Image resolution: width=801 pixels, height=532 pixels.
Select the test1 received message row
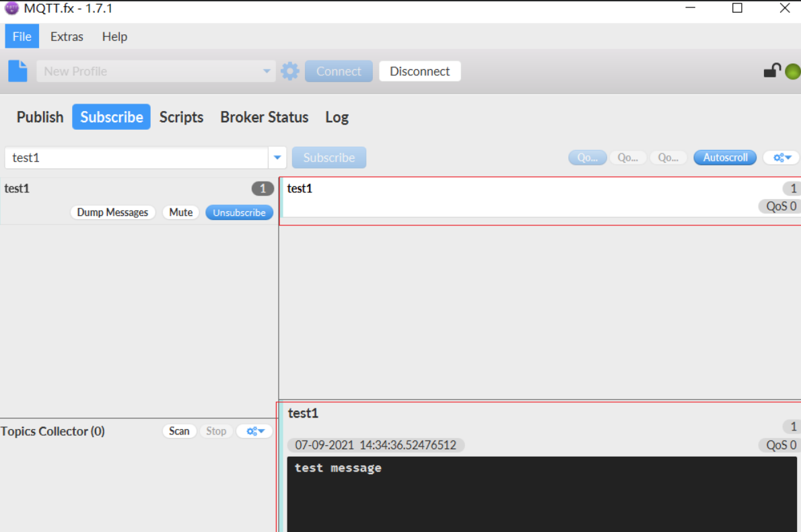[x=541, y=198]
